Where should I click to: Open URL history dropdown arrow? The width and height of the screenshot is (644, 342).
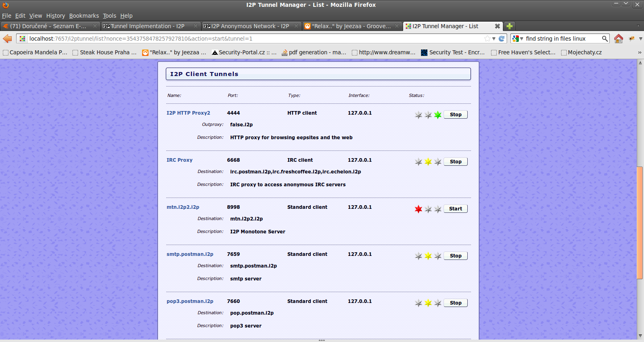tap(494, 39)
